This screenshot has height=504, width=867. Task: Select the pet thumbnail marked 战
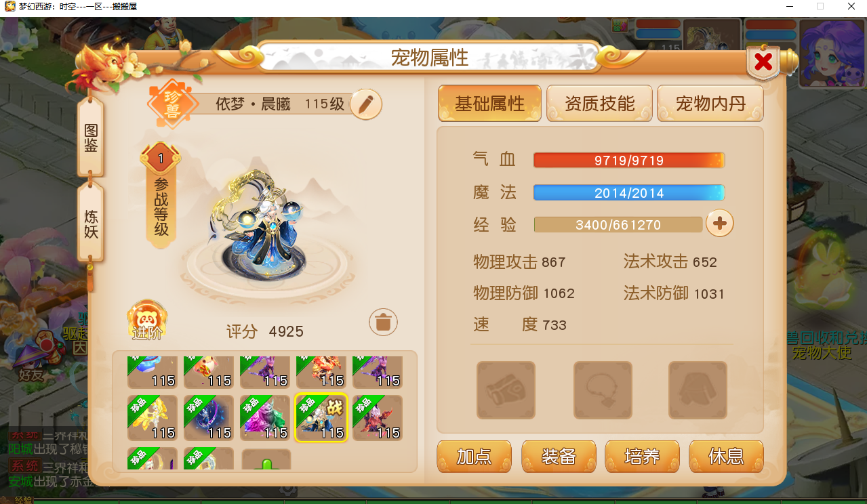click(x=321, y=418)
